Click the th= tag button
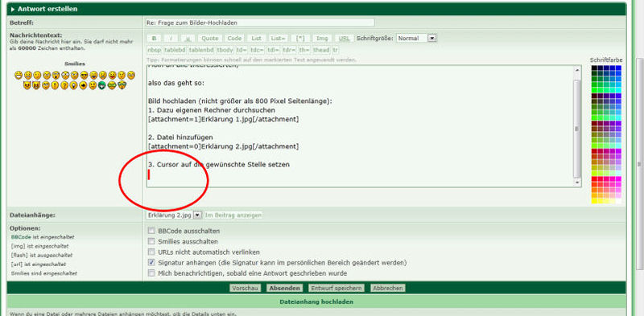 [x=304, y=50]
